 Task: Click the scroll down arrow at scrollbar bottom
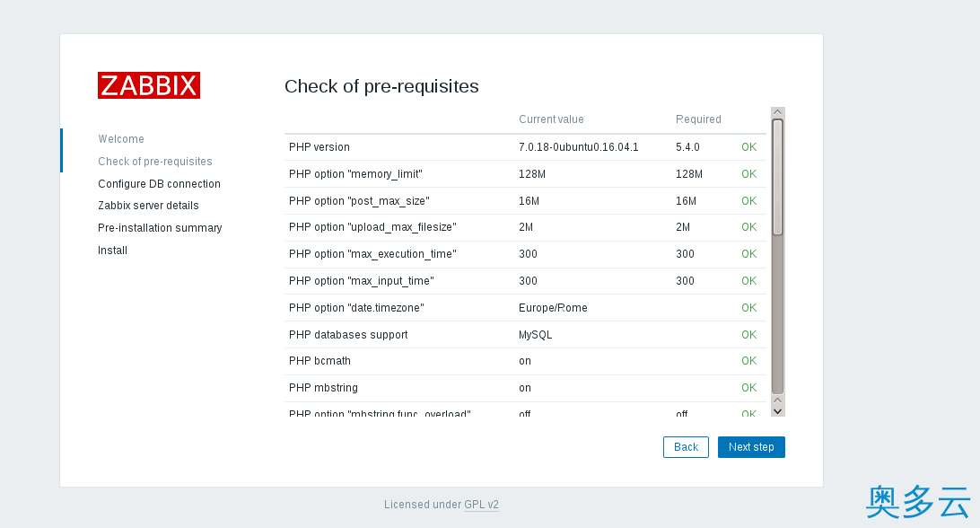pos(777,410)
